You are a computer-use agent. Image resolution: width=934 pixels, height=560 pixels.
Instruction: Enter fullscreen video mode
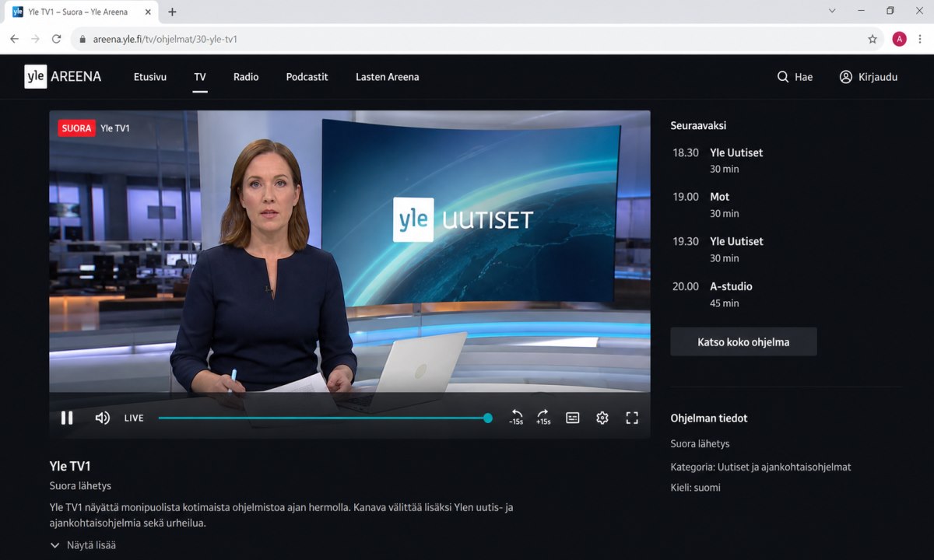click(632, 418)
